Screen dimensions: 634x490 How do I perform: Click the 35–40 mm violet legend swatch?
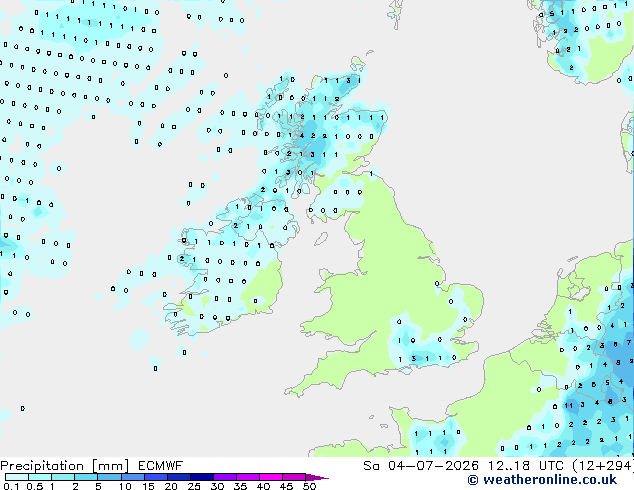247,477
